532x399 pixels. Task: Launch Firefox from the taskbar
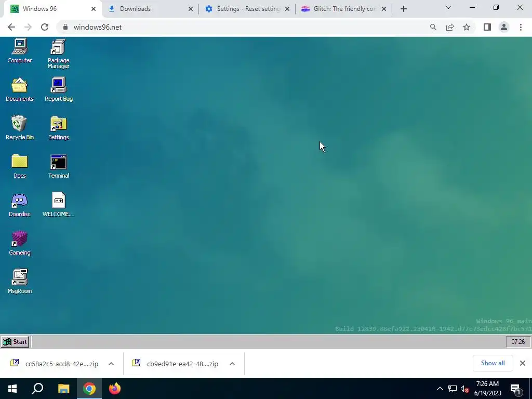[x=115, y=389]
